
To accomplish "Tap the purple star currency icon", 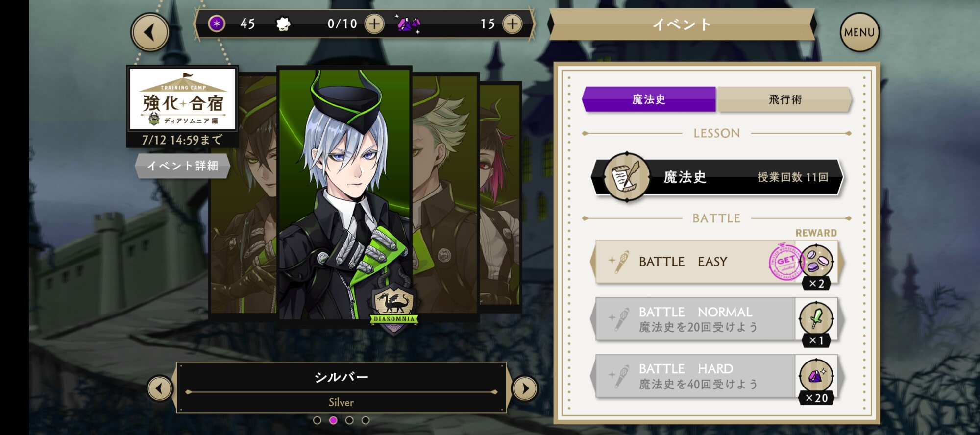I will [x=217, y=24].
